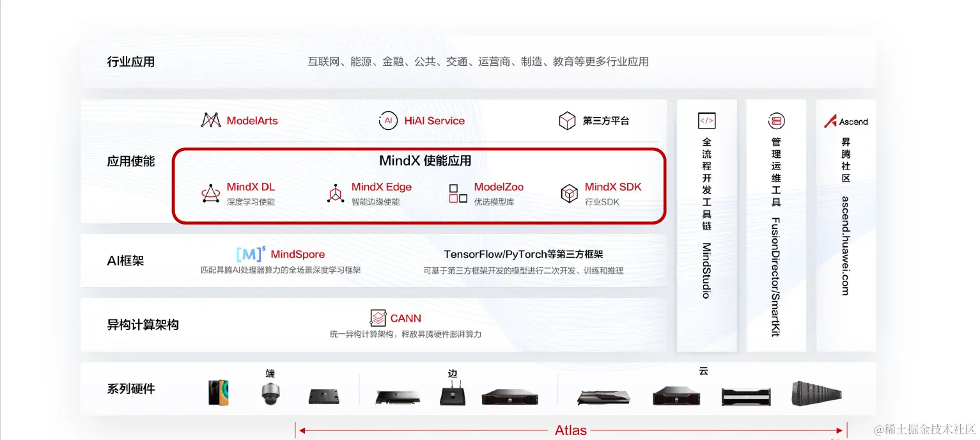
Task: Click the 第三方平台 label
Action: [606, 120]
